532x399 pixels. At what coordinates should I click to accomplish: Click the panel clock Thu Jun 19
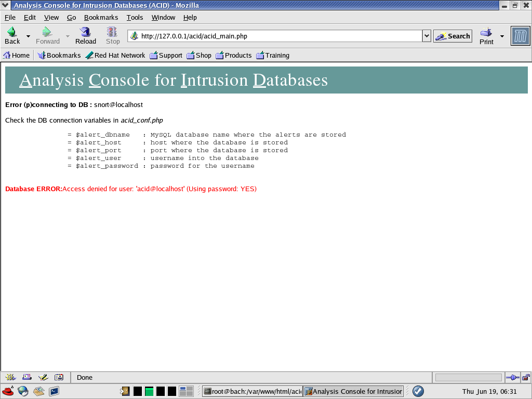[x=489, y=392]
